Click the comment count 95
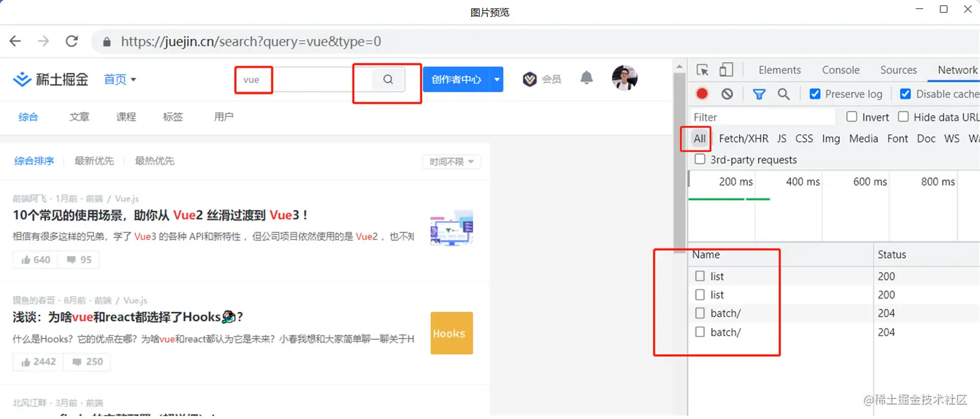Image resolution: width=980 pixels, height=419 pixels. (78, 259)
